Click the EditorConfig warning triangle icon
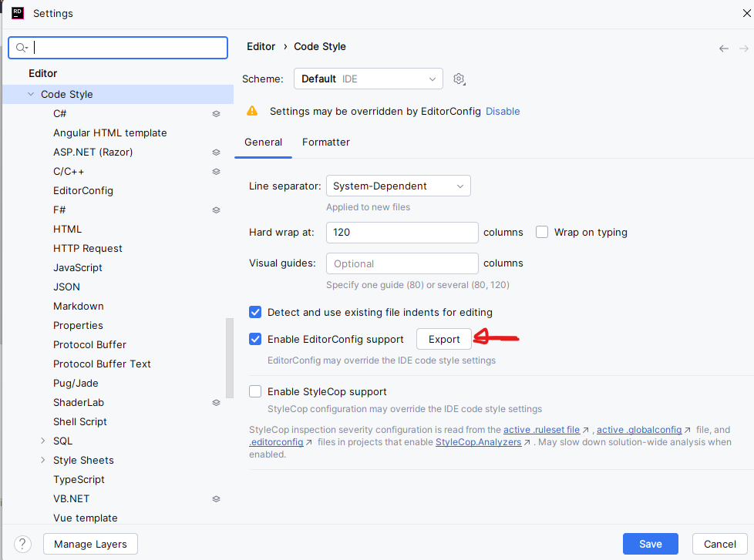Image resolution: width=754 pixels, height=560 pixels. (x=252, y=111)
